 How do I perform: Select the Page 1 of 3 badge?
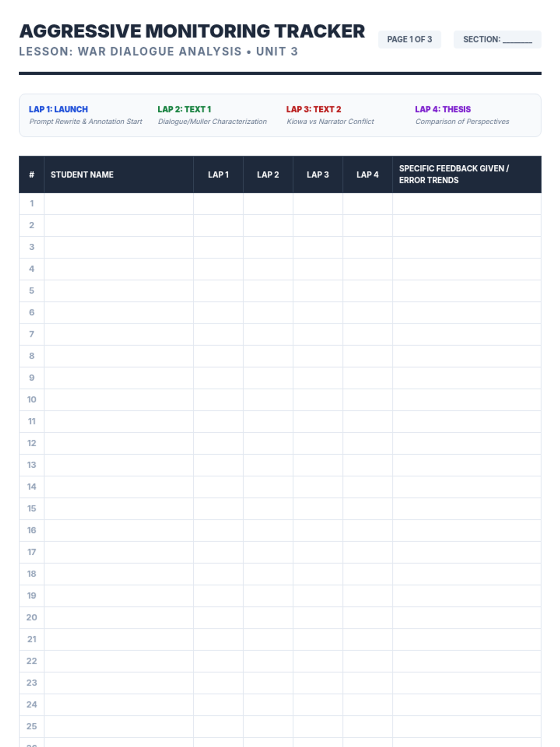tap(409, 40)
